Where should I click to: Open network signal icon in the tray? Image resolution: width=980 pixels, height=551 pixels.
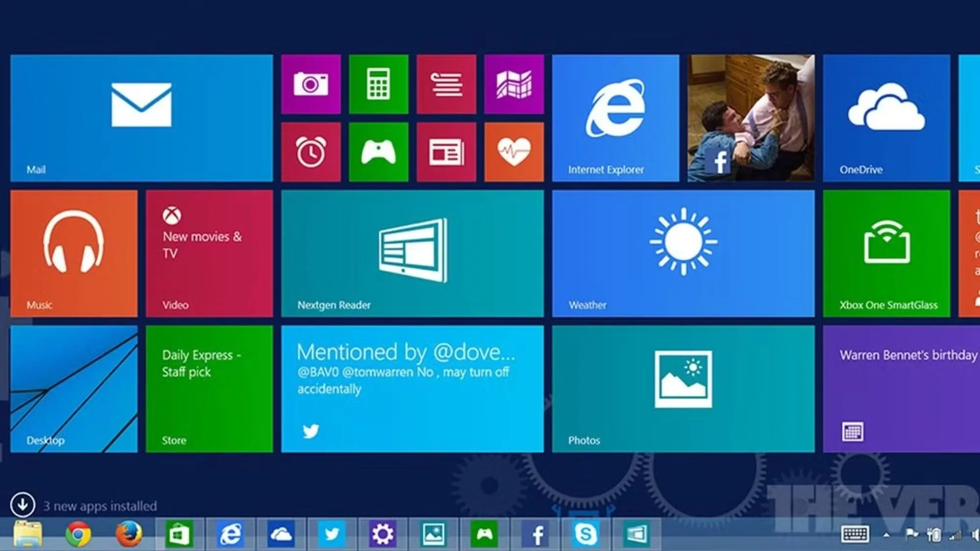(x=955, y=535)
